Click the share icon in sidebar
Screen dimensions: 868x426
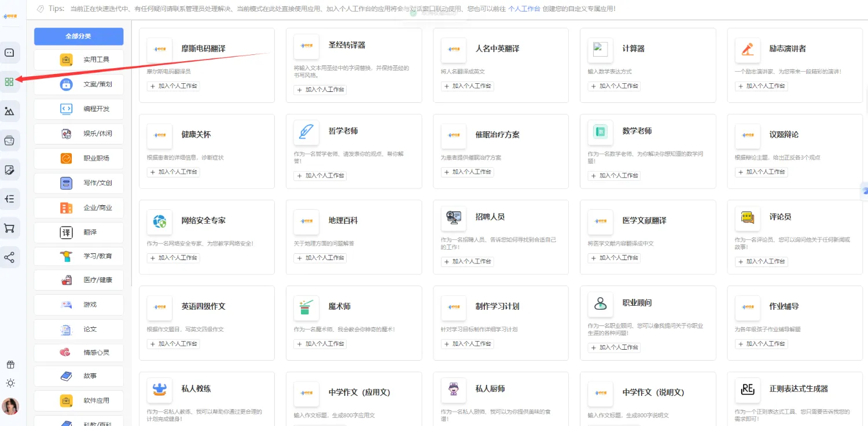(x=9, y=257)
